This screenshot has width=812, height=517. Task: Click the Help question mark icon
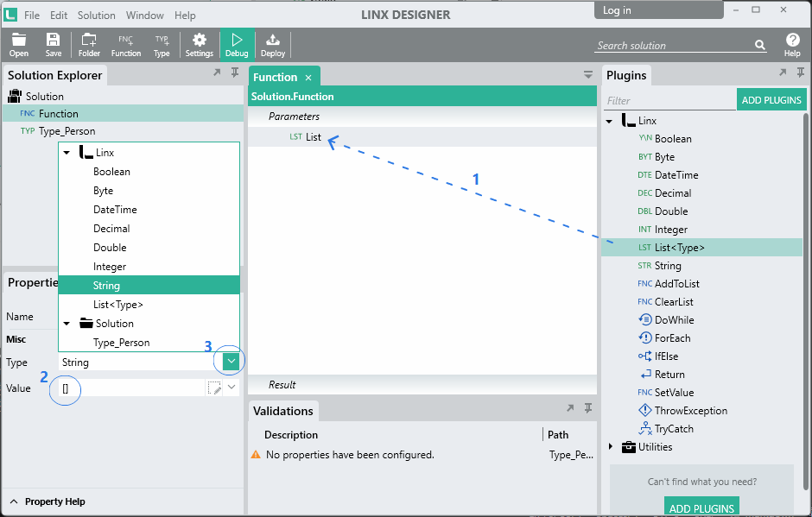pos(792,40)
